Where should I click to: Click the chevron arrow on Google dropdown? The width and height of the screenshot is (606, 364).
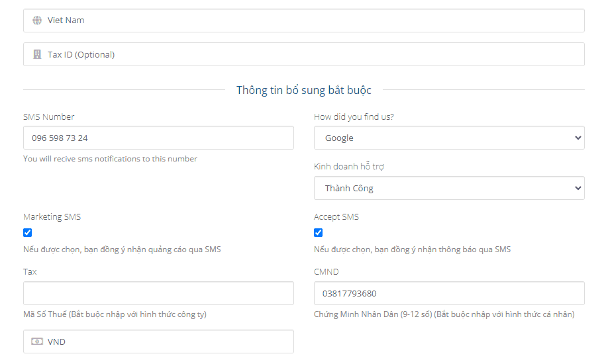[x=578, y=138]
